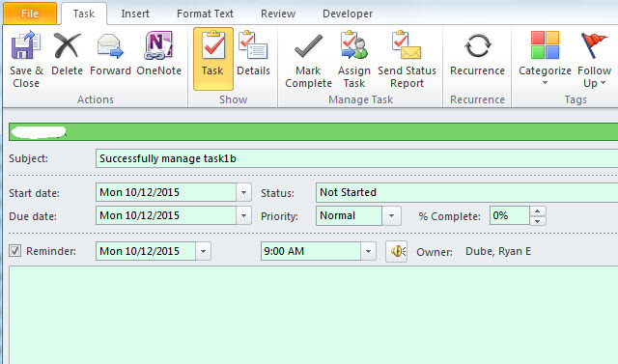618x364 pixels.
Task: Click the Due date field
Action: coord(166,216)
